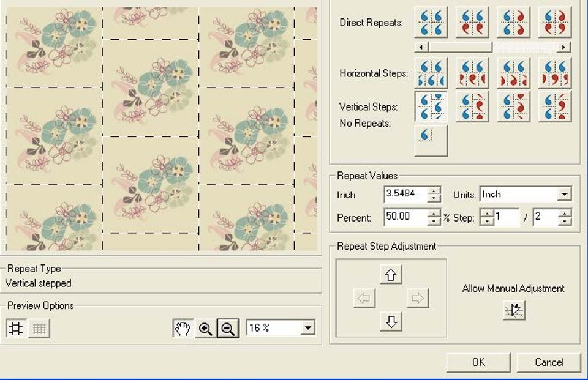Click the greyed right arrow step adjustment
588x380 pixels.
[417, 298]
